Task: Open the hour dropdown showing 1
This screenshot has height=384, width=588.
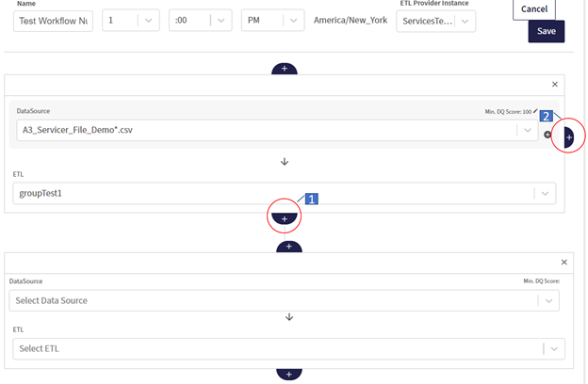Action: click(x=130, y=20)
